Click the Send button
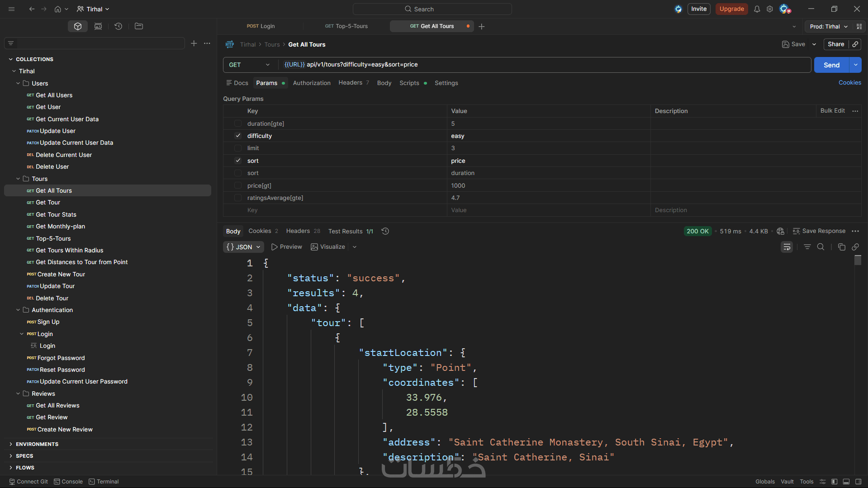The height and width of the screenshot is (488, 868). (x=831, y=65)
